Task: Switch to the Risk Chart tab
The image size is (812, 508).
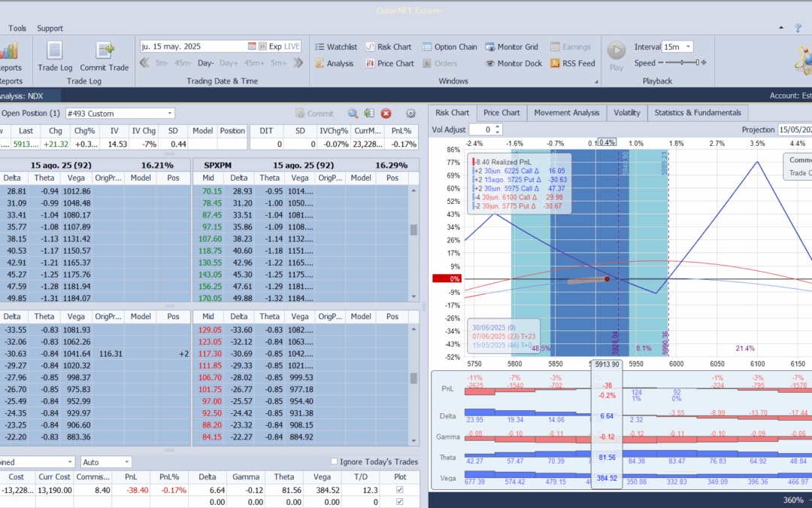Action: coord(452,112)
